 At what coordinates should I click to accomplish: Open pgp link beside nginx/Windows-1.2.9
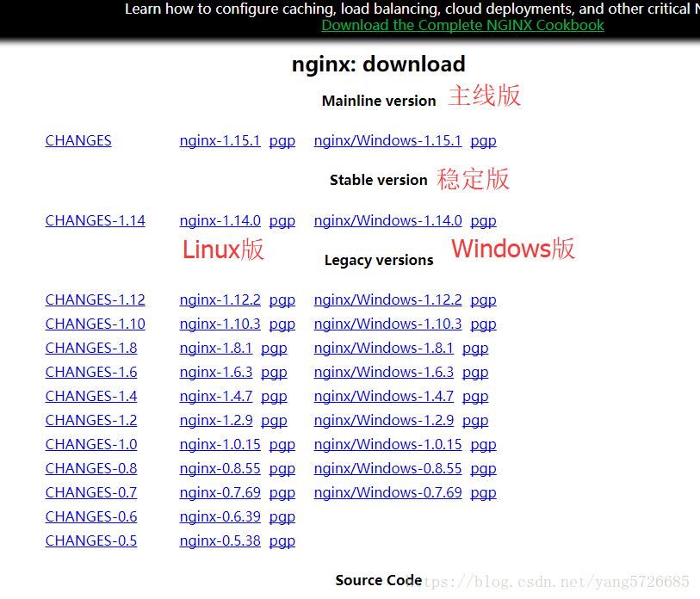click(475, 422)
